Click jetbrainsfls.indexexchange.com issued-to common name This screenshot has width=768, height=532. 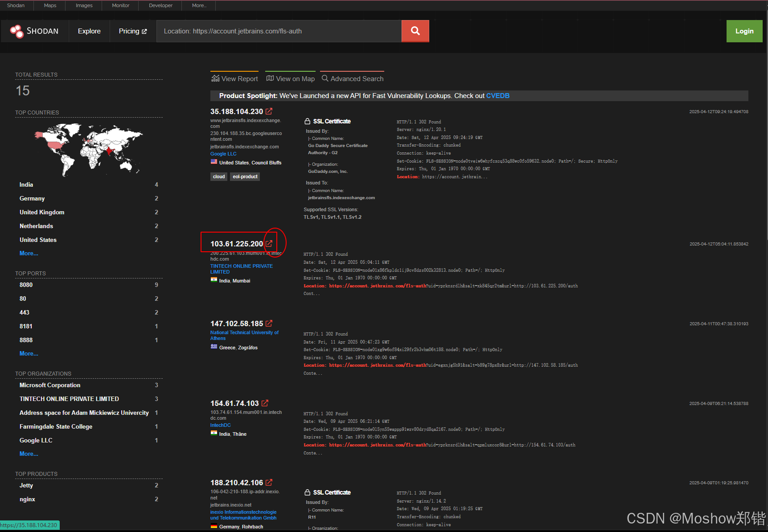click(341, 198)
